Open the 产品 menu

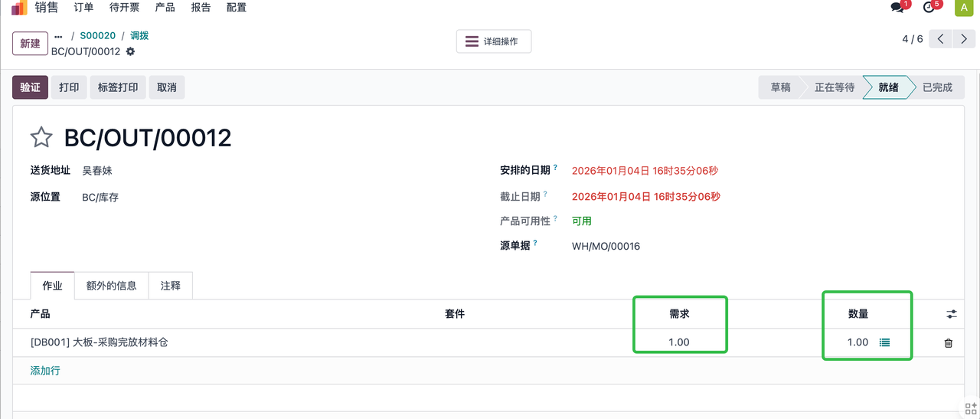pyautogui.click(x=165, y=8)
